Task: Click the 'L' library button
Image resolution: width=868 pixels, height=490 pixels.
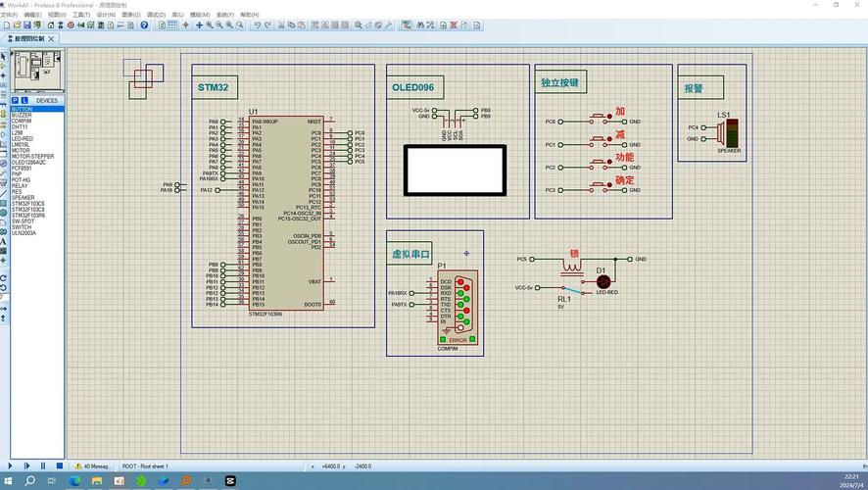Action: [24, 100]
